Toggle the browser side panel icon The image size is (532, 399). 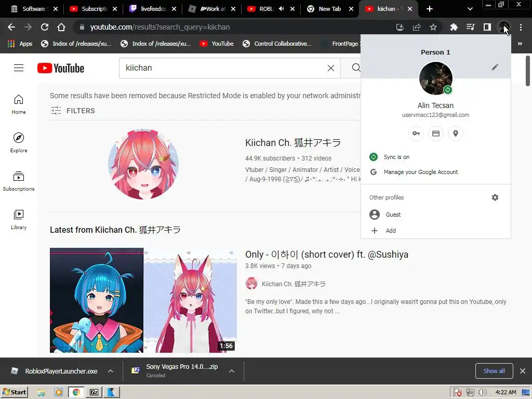click(x=487, y=27)
